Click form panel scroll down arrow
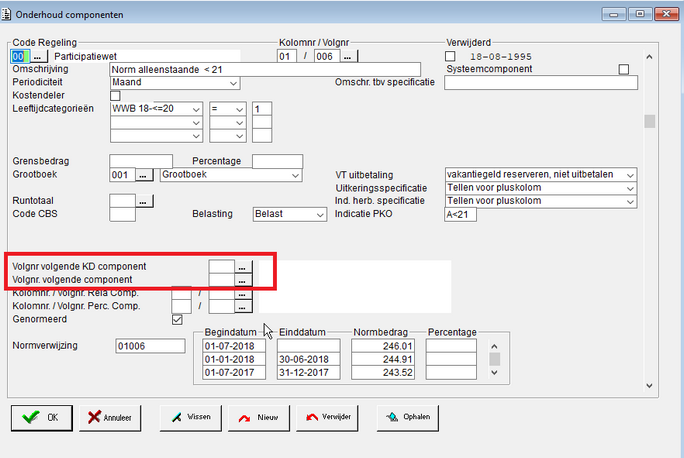The image size is (684, 458). pos(650,386)
